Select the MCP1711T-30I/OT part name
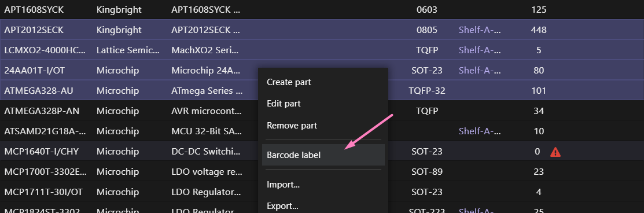The width and height of the screenshot is (644, 213). pos(43,192)
